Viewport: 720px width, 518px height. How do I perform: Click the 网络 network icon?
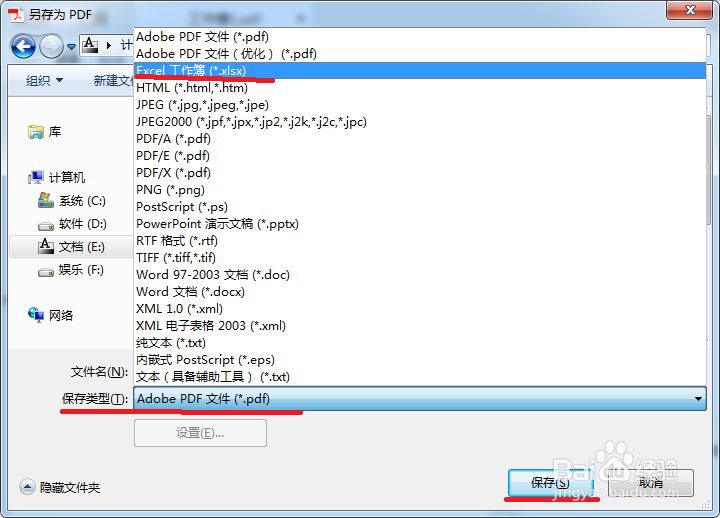[x=36, y=315]
